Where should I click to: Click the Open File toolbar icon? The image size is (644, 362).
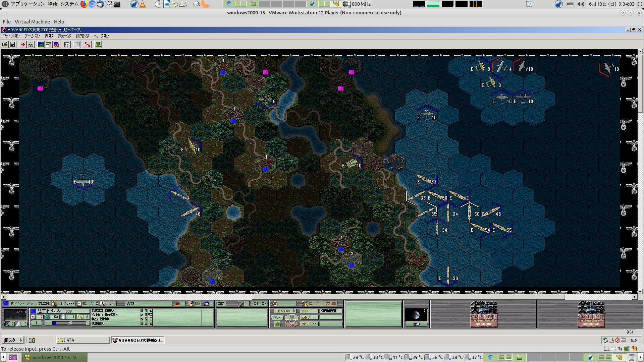(5, 45)
